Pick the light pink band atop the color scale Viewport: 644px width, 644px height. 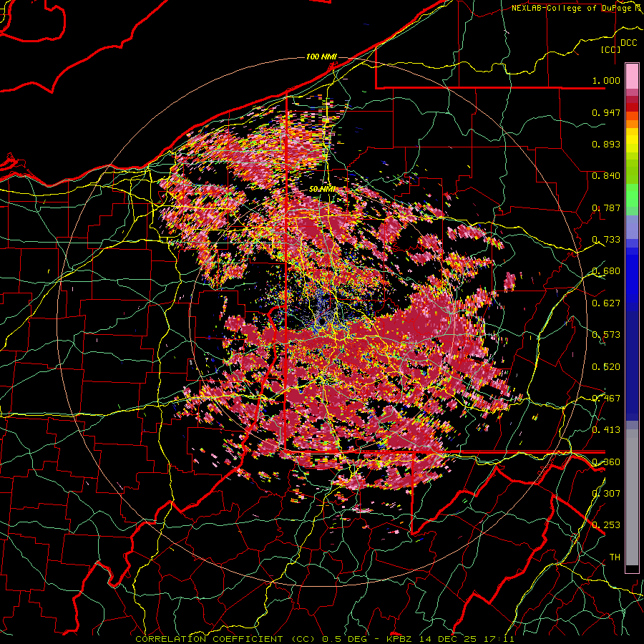(632, 77)
